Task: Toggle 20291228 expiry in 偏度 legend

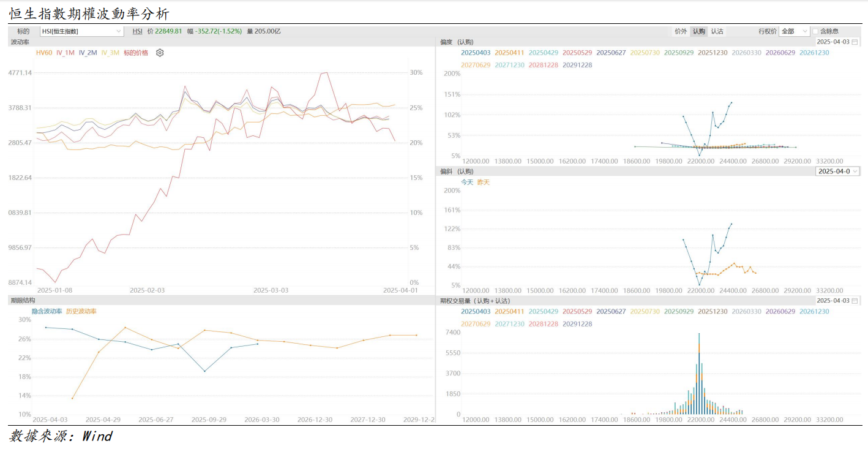Action: [578, 65]
